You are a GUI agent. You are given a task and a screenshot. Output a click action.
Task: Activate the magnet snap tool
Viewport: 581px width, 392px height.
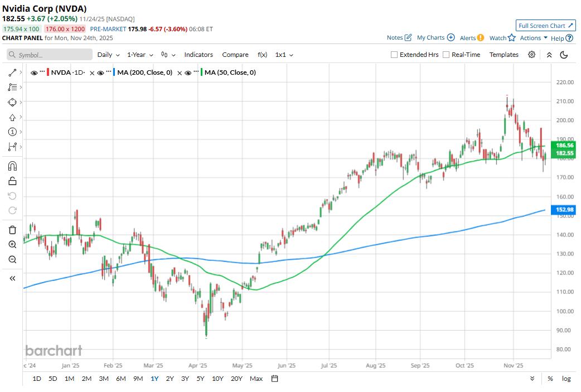(12, 166)
